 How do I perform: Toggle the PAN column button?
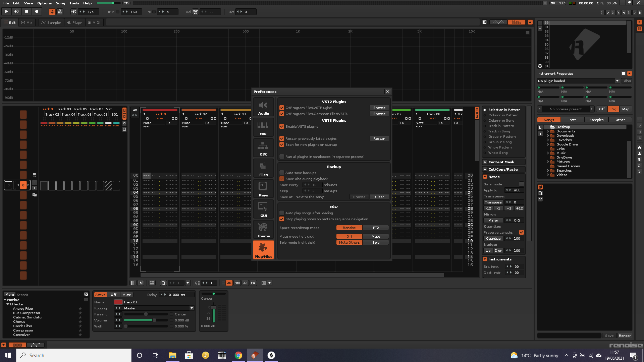coord(237,283)
